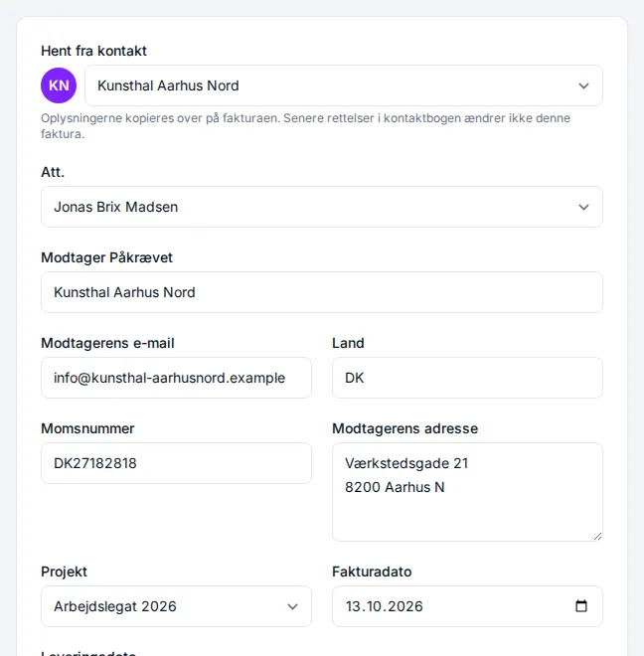Click the KN contact avatar
The image size is (644, 656).
click(59, 85)
